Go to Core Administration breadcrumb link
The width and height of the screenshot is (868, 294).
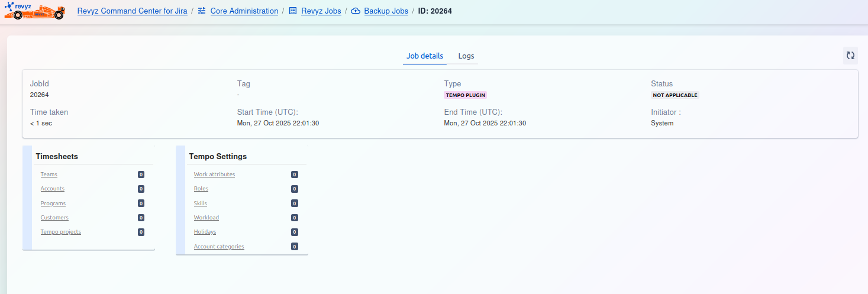[244, 11]
